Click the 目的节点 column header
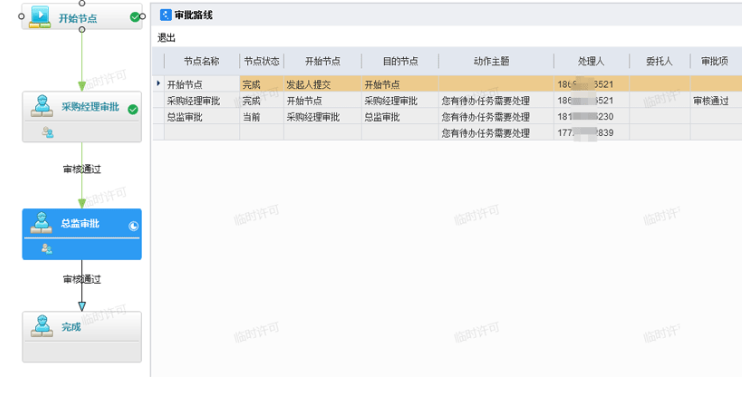This screenshot has height=401, width=746. click(400, 61)
